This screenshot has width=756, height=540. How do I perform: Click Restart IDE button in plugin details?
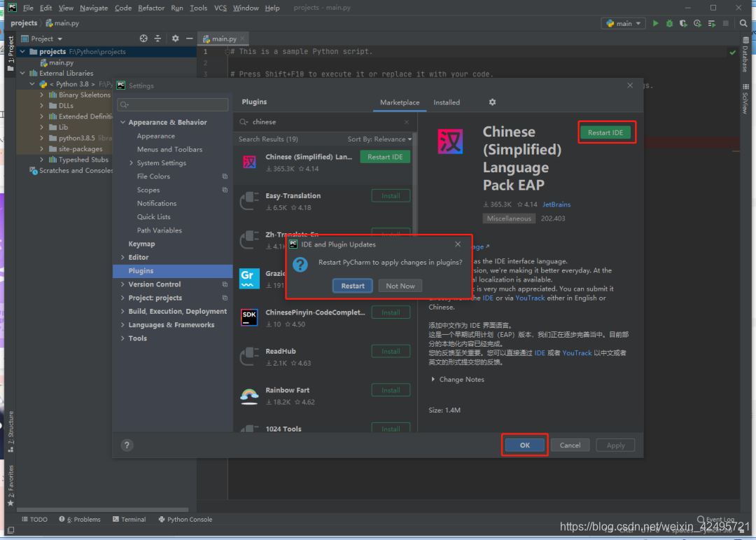[605, 132]
